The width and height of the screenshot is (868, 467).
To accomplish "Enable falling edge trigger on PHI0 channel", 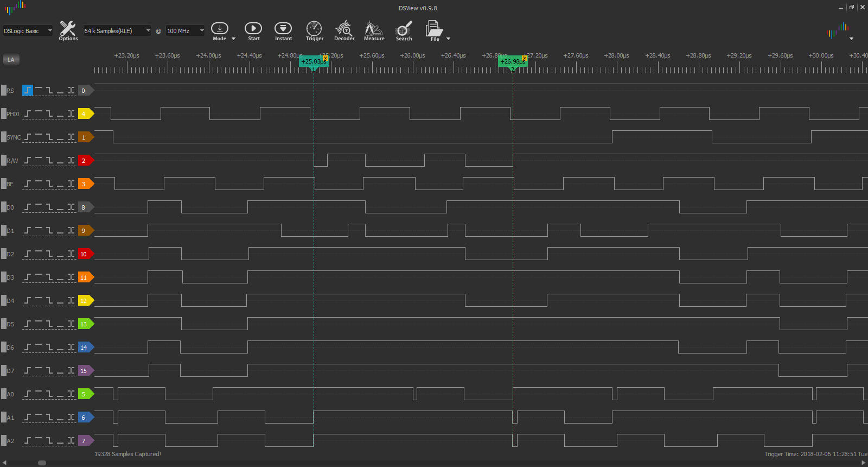I will (x=49, y=113).
